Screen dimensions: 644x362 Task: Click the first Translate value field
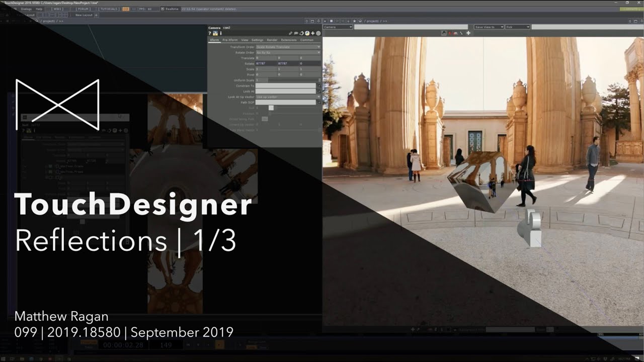[266, 58]
